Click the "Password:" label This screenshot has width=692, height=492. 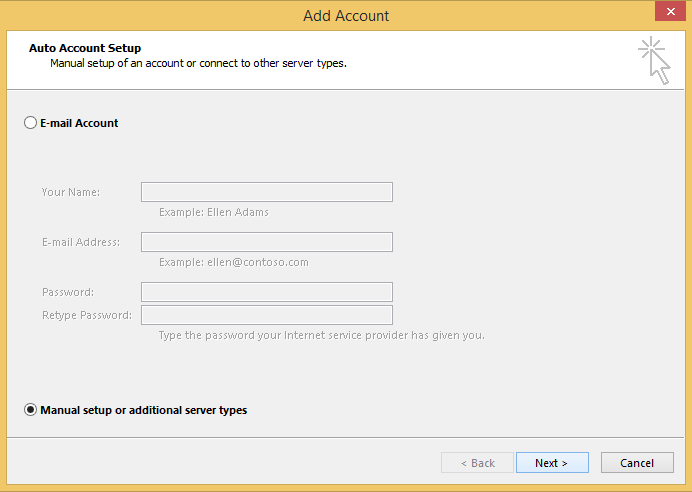tap(68, 292)
